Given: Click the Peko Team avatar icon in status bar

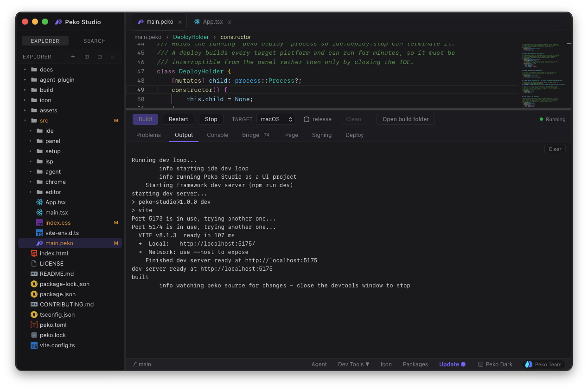Looking at the screenshot, I should coord(529,364).
